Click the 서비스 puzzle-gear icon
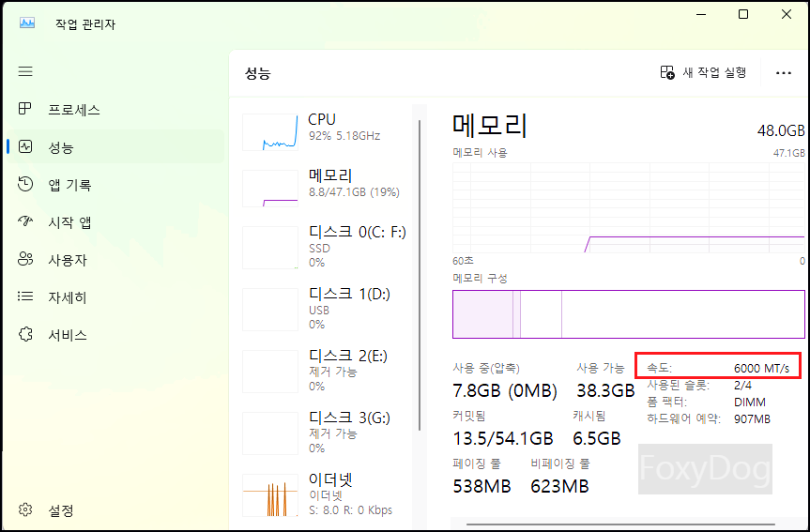The width and height of the screenshot is (810, 532). tap(25, 334)
